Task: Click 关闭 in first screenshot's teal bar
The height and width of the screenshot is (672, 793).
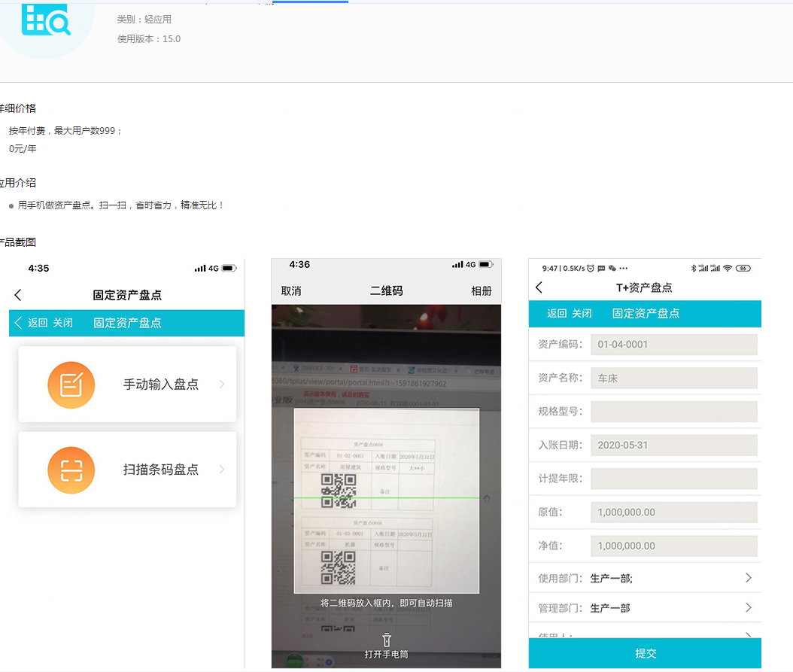Action: point(62,323)
